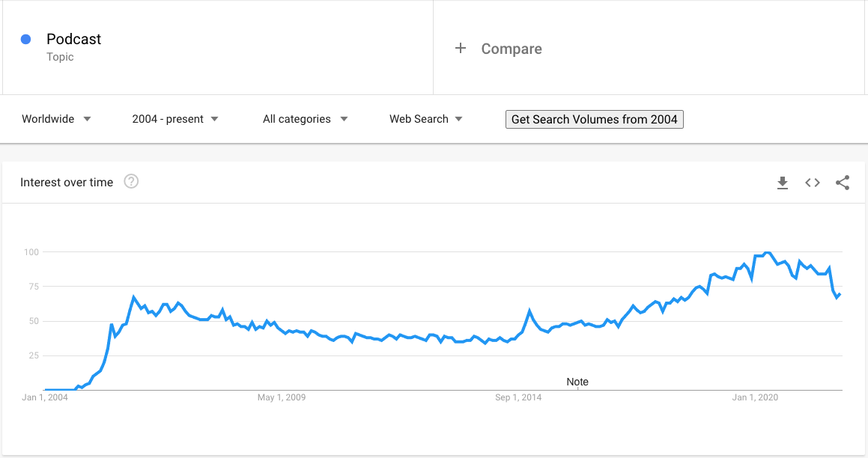Click the May 1, 2009 axis label

pos(282,397)
